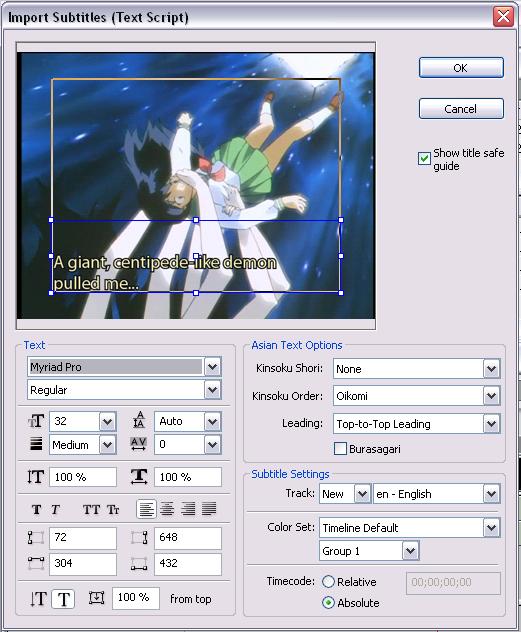Open the Kinsoku Shori dropdown

point(491,368)
